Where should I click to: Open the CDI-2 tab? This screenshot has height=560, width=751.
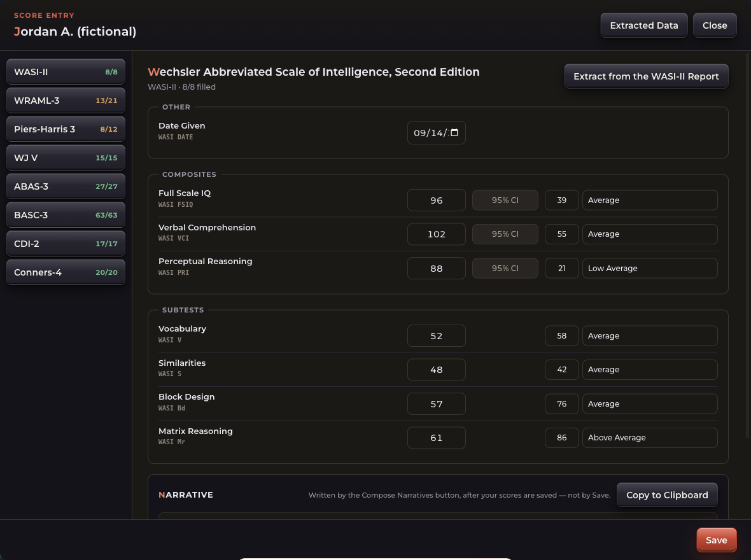[x=66, y=244]
